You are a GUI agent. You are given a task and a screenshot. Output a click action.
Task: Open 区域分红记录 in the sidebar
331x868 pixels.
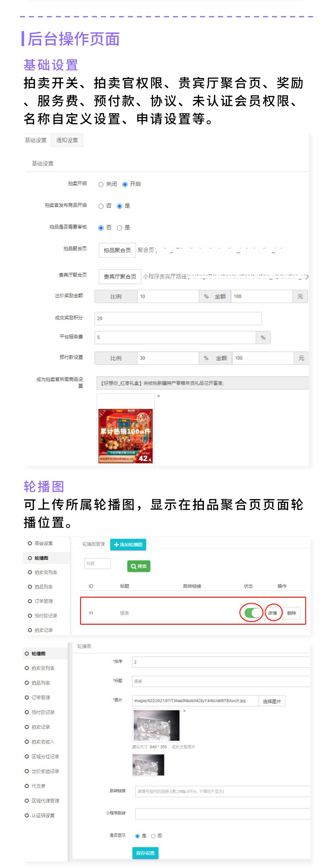pos(42,756)
